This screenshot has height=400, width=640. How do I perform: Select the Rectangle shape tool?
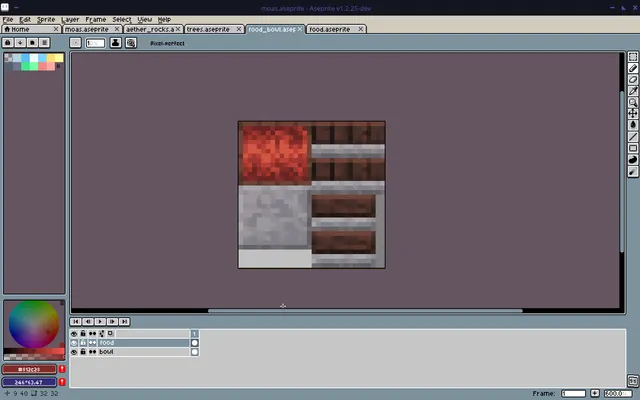[x=633, y=148]
